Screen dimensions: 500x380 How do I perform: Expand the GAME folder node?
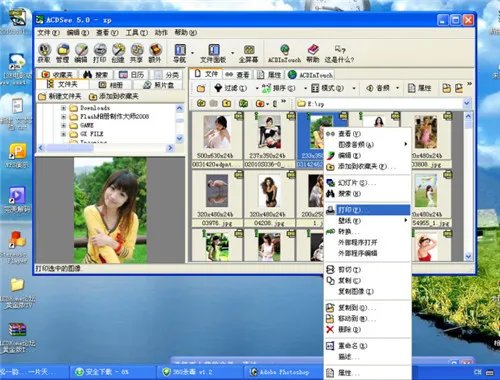pyautogui.click(x=63, y=125)
